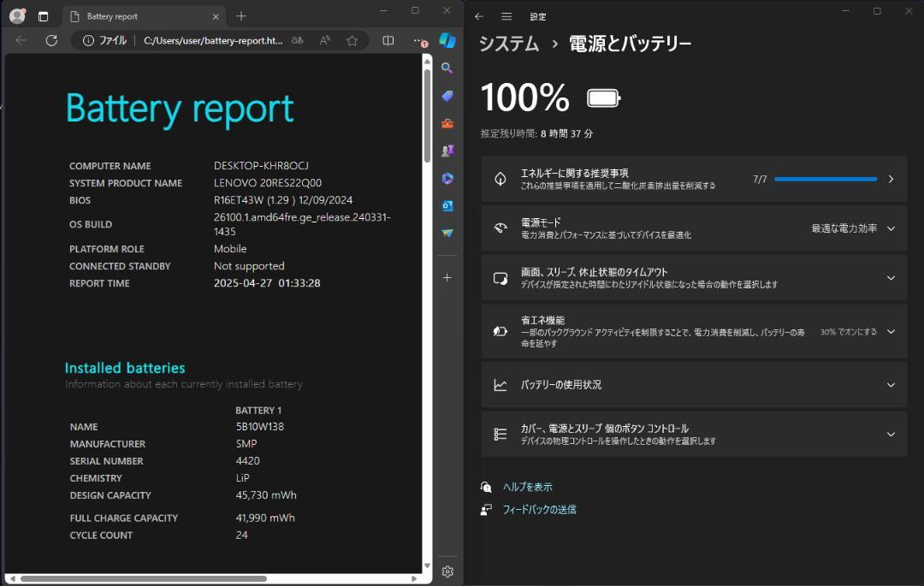The height and width of the screenshot is (586, 924).
Task: Open the translate icon in address bar
Action: click(x=298, y=41)
